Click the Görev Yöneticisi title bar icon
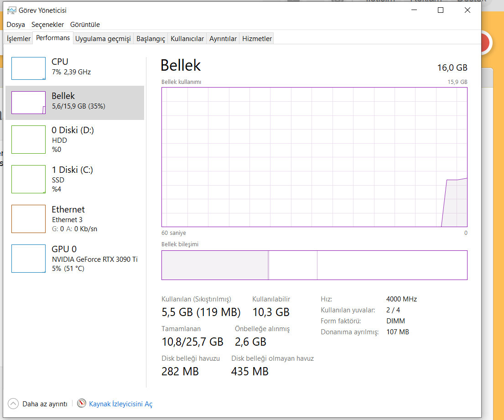 [x=12, y=10]
